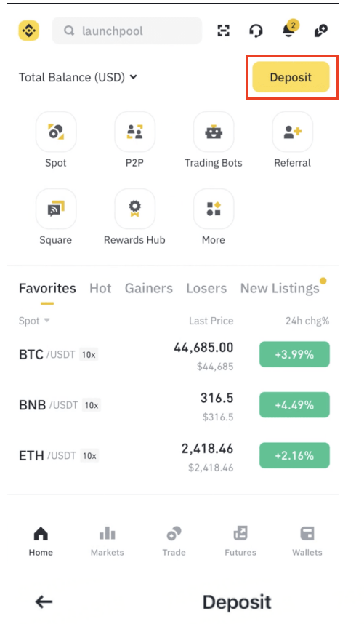364x624 pixels.
Task: Open the Spot trading shortcut
Action: tap(56, 132)
